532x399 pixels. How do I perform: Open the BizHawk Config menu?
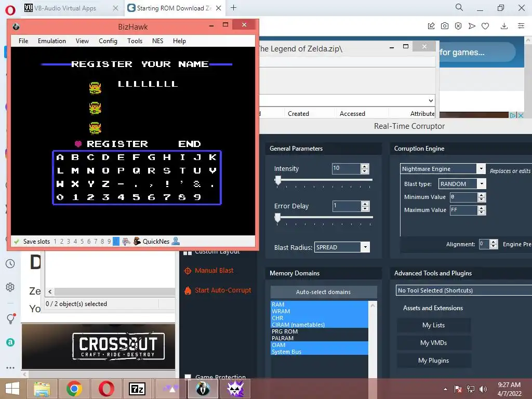click(108, 41)
